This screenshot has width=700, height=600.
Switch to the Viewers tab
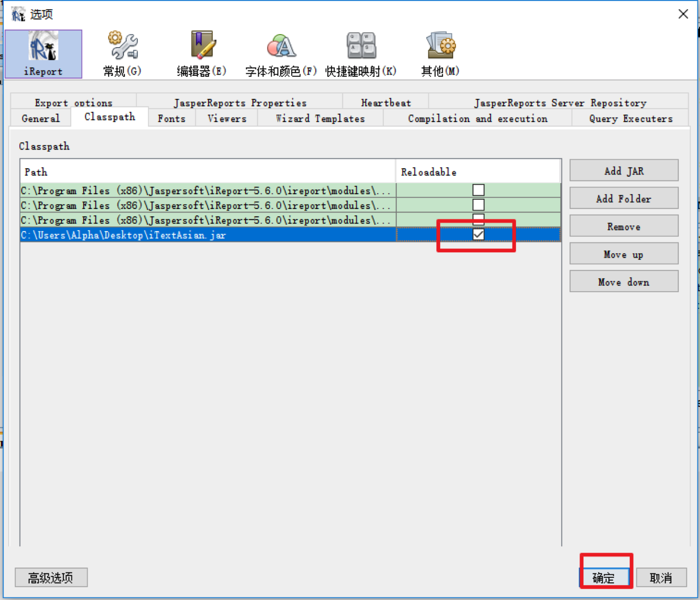[227, 118]
